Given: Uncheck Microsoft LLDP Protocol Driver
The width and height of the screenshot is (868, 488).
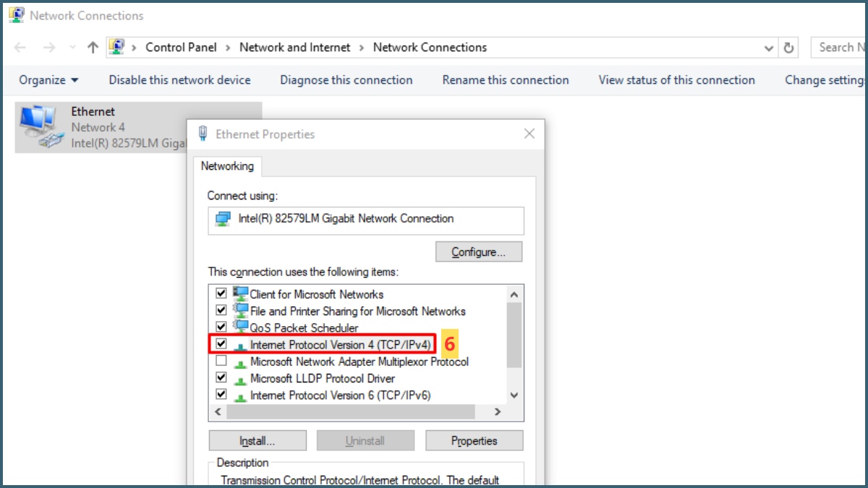Looking at the screenshot, I should pyautogui.click(x=221, y=378).
